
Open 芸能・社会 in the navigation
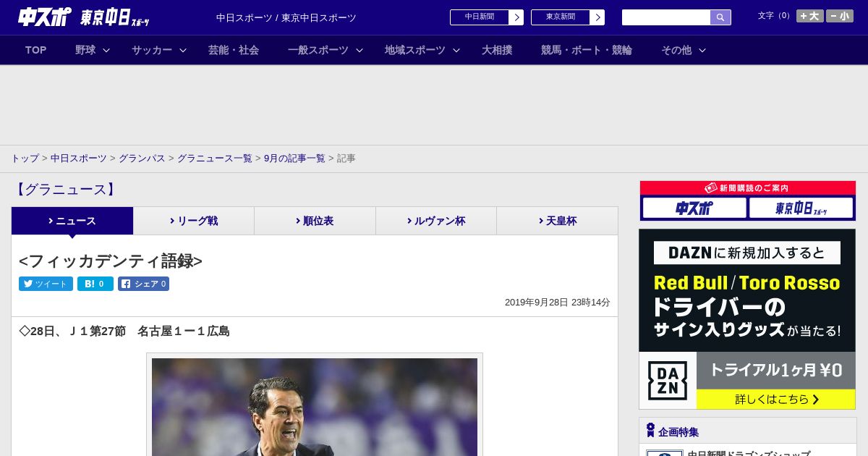coord(234,50)
